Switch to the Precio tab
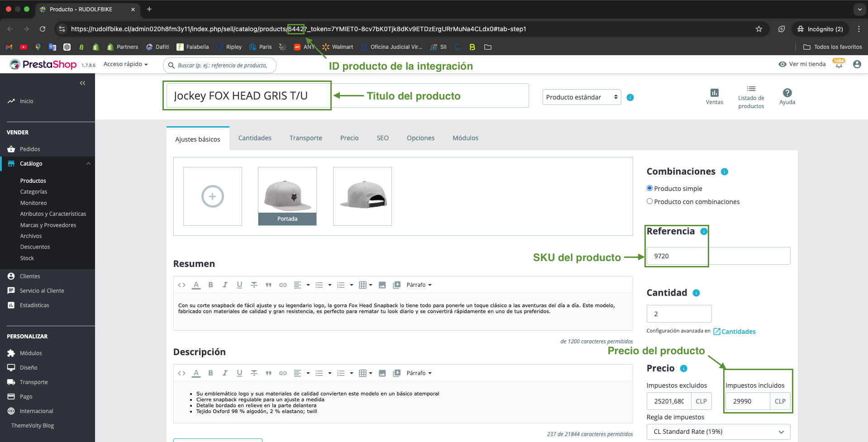This screenshot has width=868, height=442. coord(349,138)
